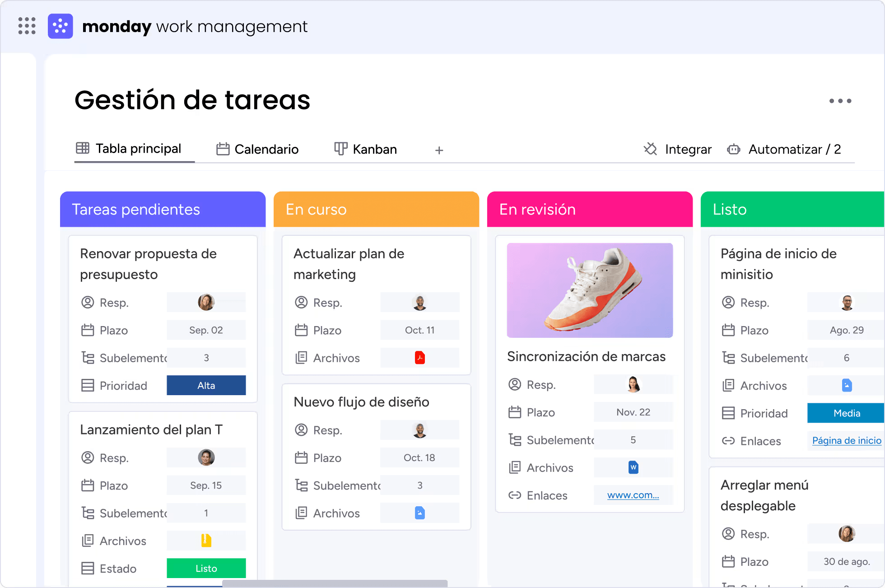The width and height of the screenshot is (885, 588).
Task: Click the Sep. 02 deadline cell
Action: click(206, 330)
